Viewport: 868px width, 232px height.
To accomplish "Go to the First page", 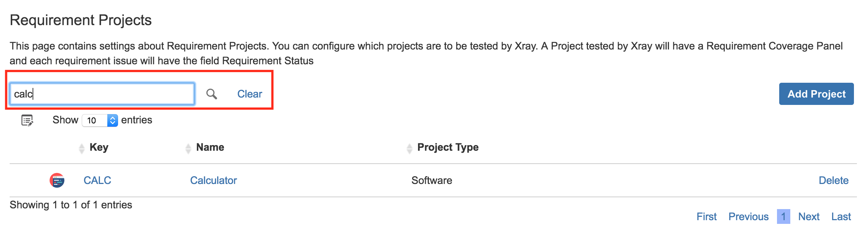I will [707, 216].
